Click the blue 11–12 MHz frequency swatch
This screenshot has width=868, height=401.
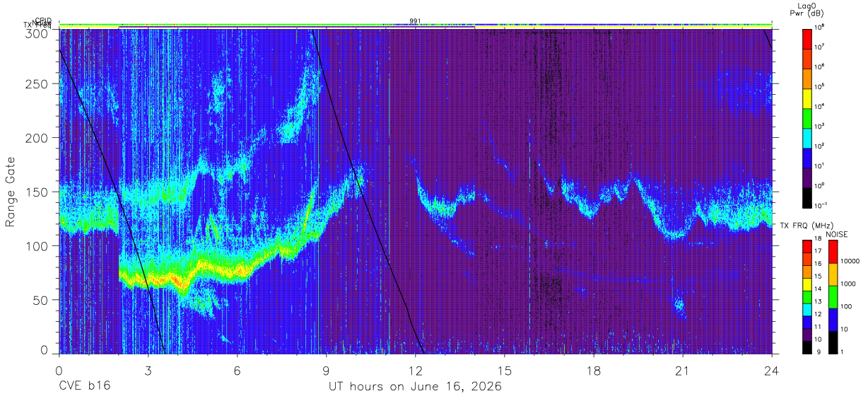[807, 322]
